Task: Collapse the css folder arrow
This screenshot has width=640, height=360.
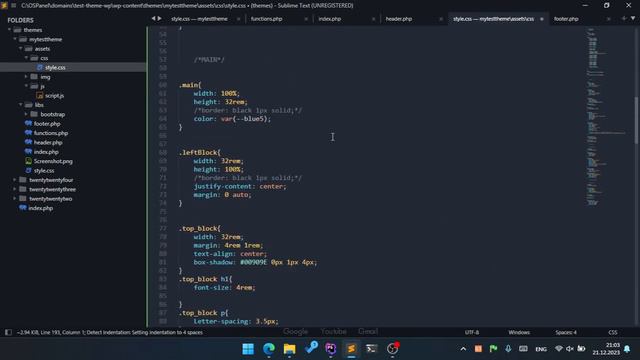Action: tap(26, 58)
